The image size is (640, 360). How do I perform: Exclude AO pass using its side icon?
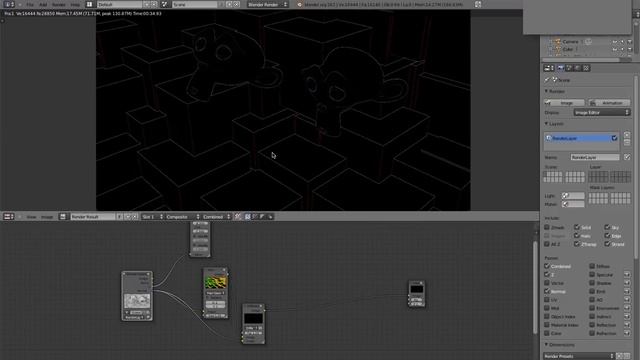pyautogui.click(x=627, y=300)
